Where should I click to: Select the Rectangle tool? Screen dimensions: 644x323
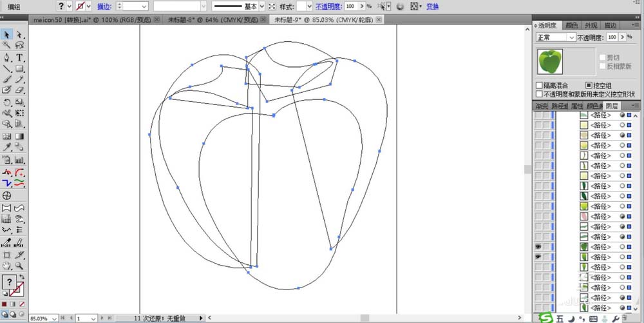pyautogui.click(x=19, y=68)
